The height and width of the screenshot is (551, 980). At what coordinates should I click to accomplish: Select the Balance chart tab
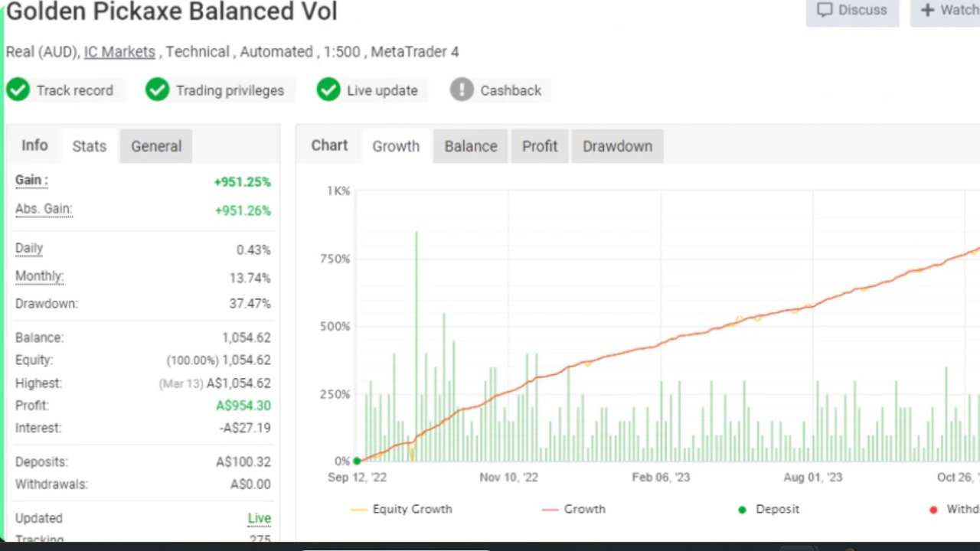click(471, 146)
